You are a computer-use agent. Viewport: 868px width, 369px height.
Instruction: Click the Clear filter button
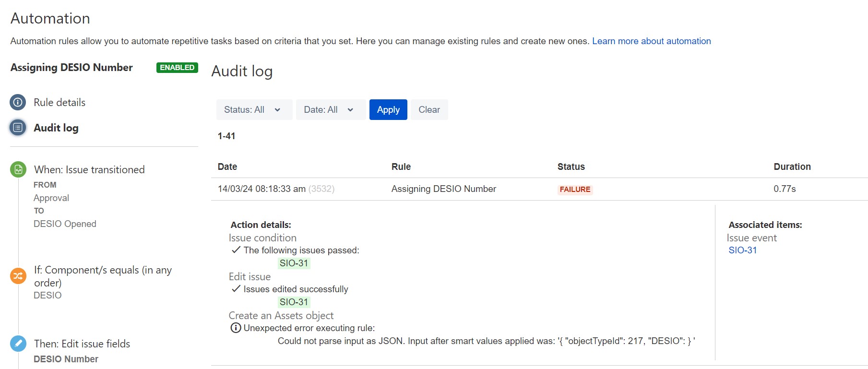click(x=429, y=109)
